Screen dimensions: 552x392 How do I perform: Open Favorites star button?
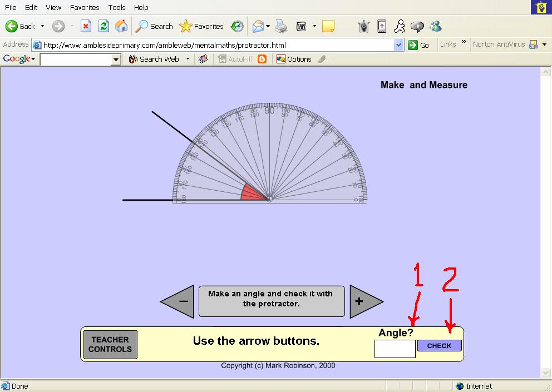click(201, 26)
